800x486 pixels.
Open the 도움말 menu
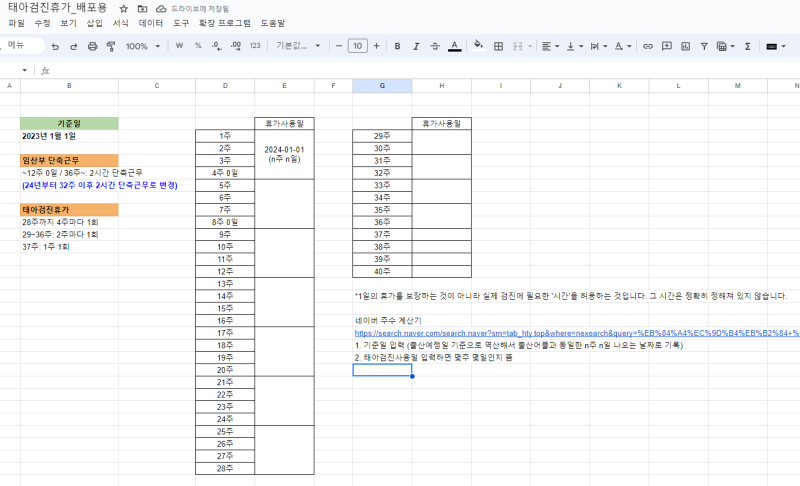273,23
